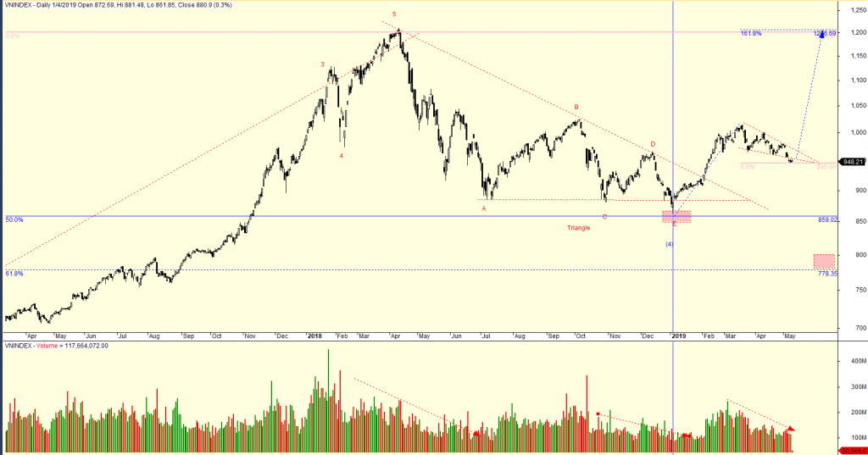Viewport: 868px width, 455px height.
Task: Select the pink shaded box at wave E
Action: [x=676, y=217]
